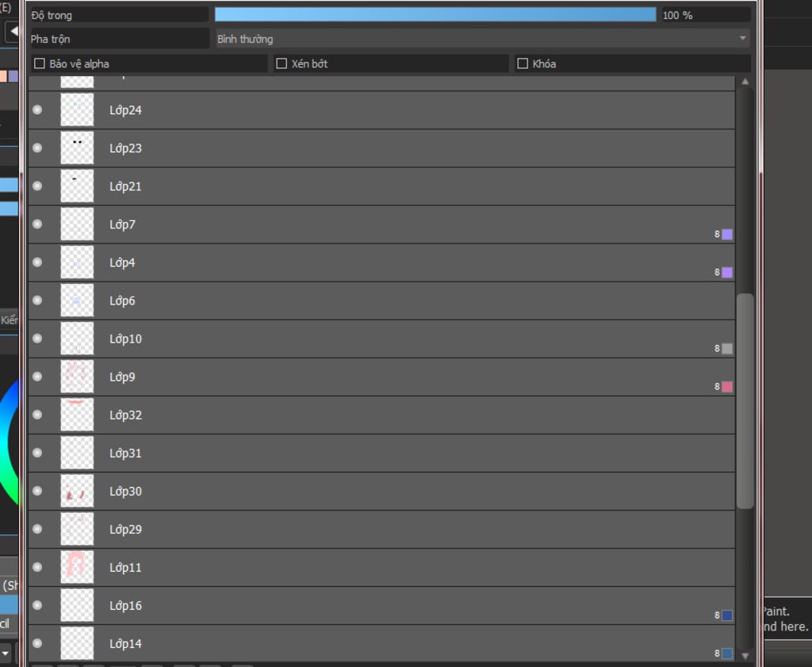Image resolution: width=812 pixels, height=667 pixels.
Task: Click the 100 % opacity value field
Action: 705,15
